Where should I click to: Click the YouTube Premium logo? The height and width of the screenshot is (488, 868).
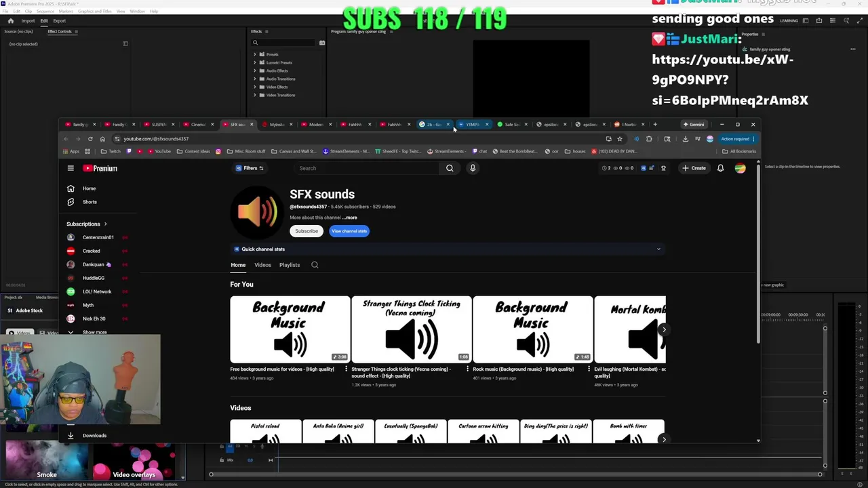(x=100, y=168)
